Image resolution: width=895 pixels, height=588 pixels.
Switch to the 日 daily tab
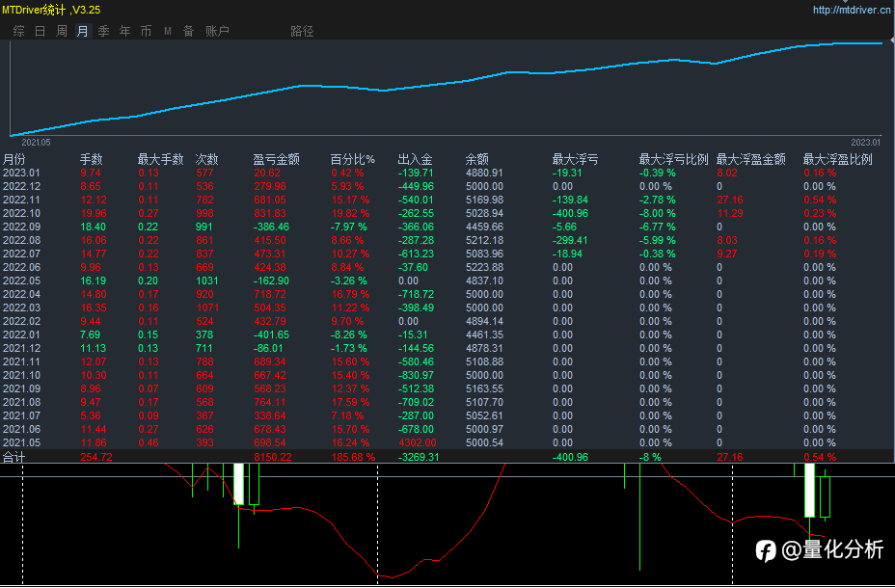(x=40, y=32)
